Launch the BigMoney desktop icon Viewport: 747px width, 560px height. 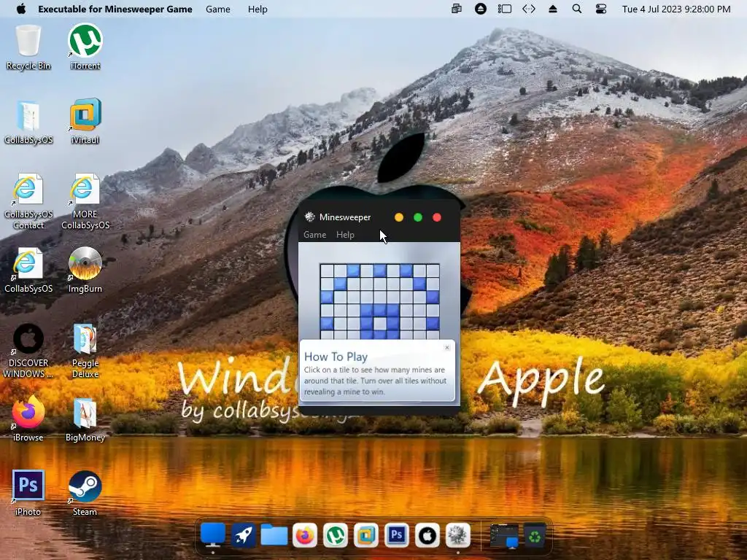(x=85, y=419)
